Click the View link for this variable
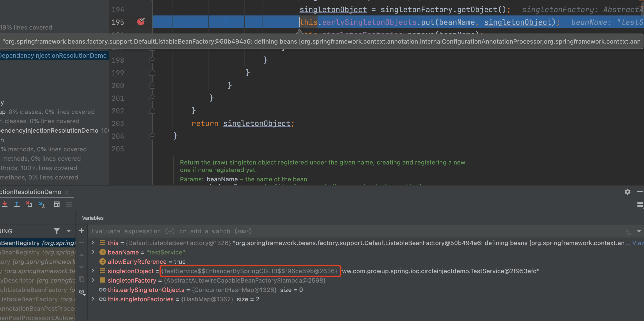 pyautogui.click(x=638, y=243)
